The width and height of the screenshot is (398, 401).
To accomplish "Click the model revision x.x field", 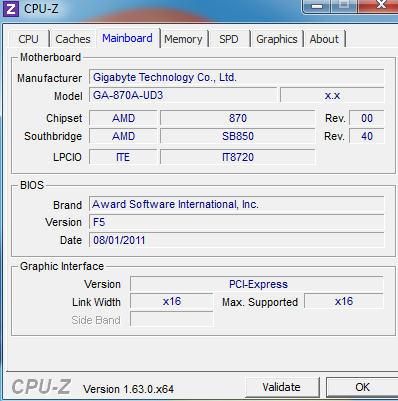I will [x=332, y=95].
